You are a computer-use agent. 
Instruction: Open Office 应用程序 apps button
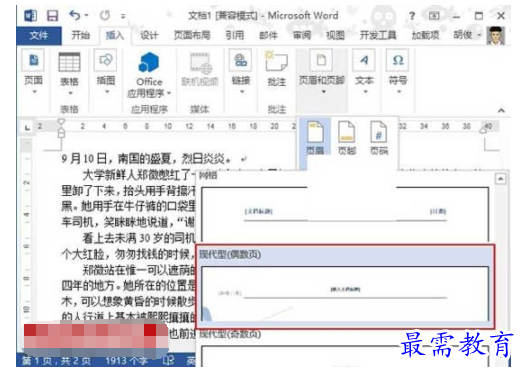pos(149,75)
